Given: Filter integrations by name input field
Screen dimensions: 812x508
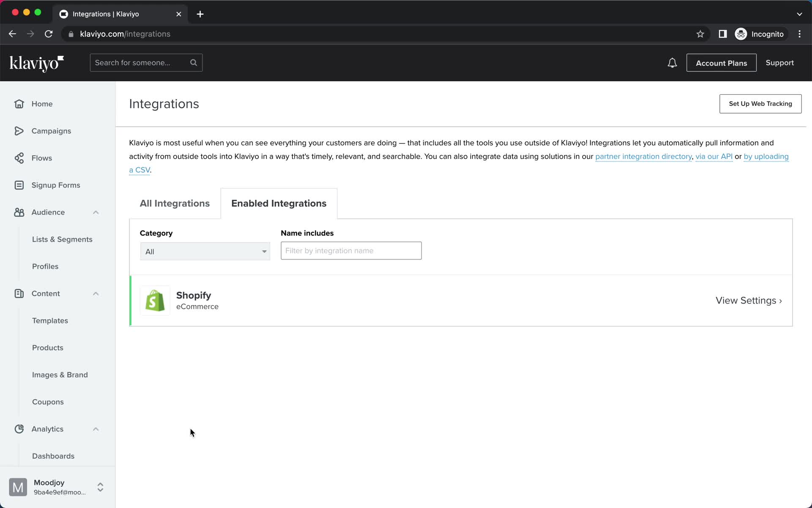Looking at the screenshot, I should tap(351, 251).
